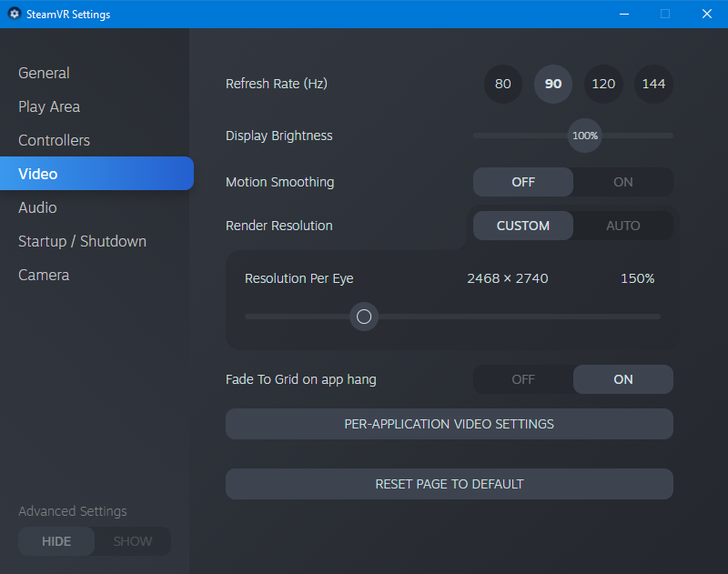The width and height of the screenshot is (728, 574).
Task: Turn Motion Smoothing ON
Action: (623, 182)
